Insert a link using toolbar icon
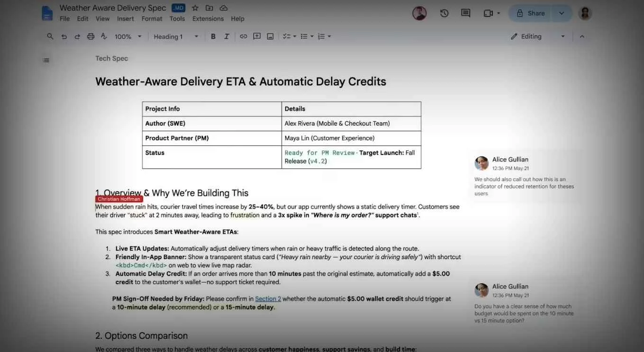This screenshot has width=644, height=352. point(243,36)
